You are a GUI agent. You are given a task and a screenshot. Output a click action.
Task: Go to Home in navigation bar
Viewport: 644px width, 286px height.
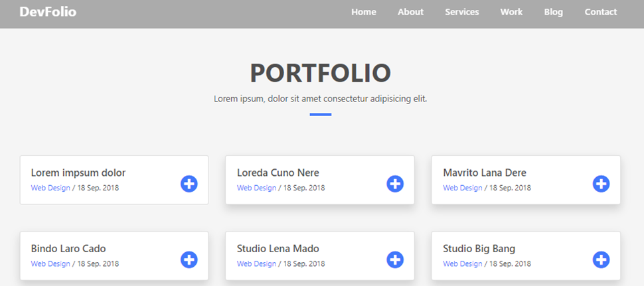[x=363, y=12]
